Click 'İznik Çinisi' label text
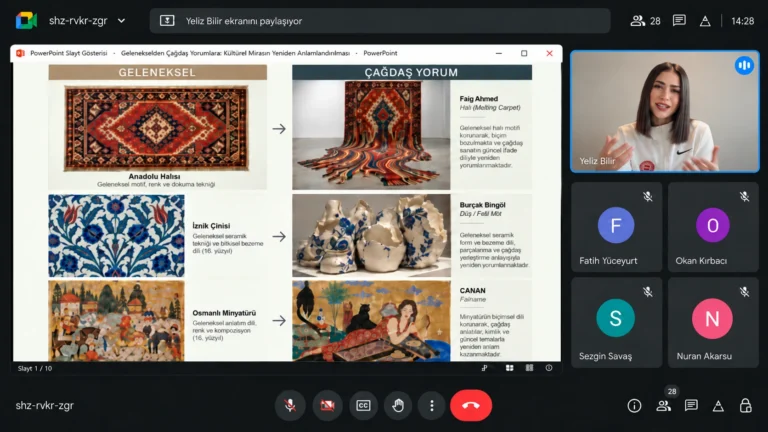This screenshot has width=768, height=432. tap(211, 226)
